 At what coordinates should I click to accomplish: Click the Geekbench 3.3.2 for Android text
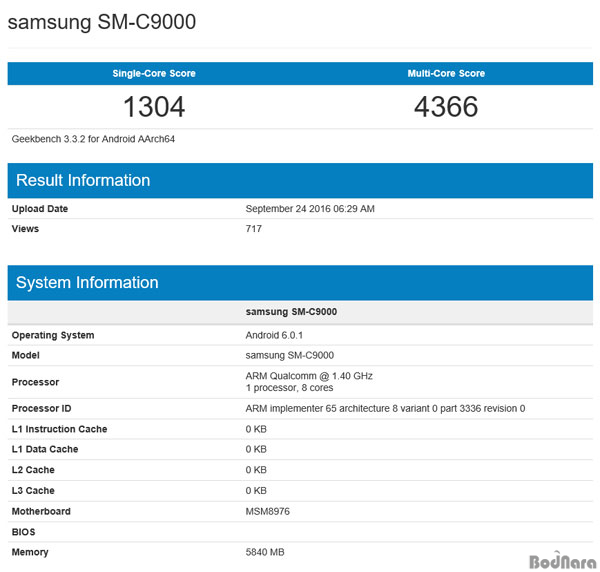pyautogui.click(x=93, y=139)
